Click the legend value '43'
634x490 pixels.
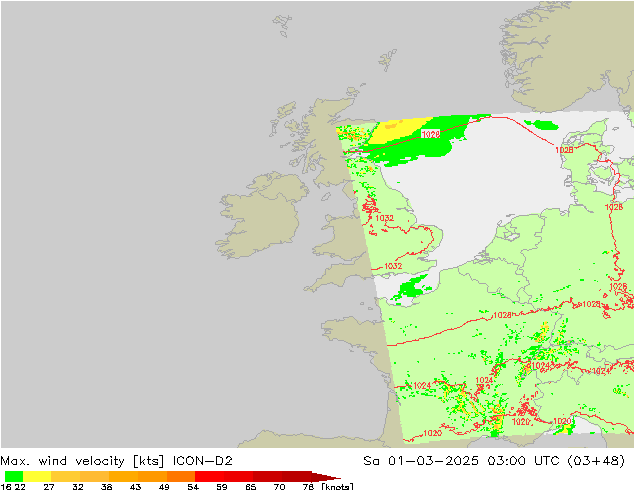point(135,486)
